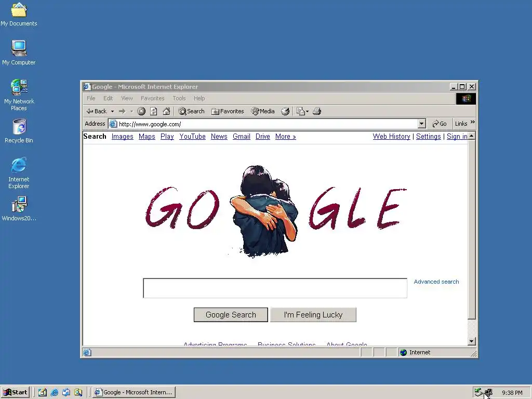Click the I'm Feeling Lucky button
Viewport: 532px width, 399px height.
tap(313, 315)
